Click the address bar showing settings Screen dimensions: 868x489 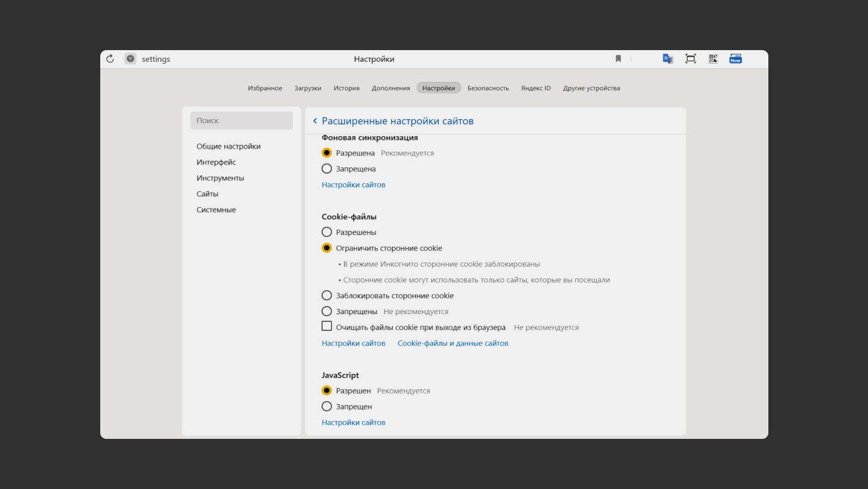click(156, 59)
